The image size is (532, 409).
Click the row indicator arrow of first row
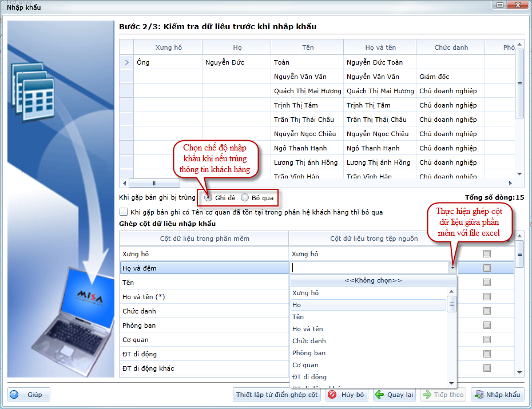[126, 62]
